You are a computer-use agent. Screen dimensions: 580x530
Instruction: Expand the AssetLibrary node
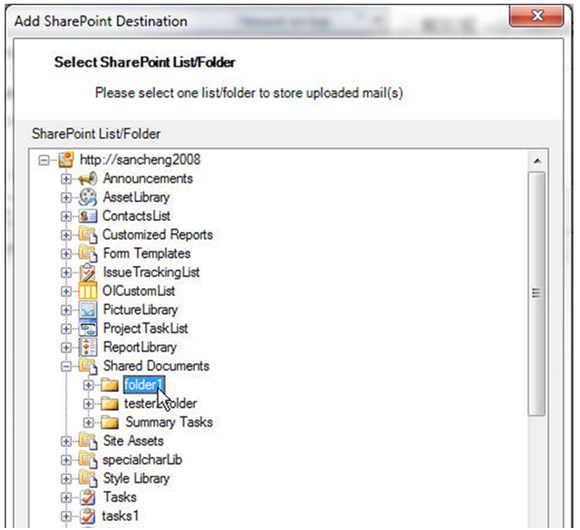(x=66, y=198)
